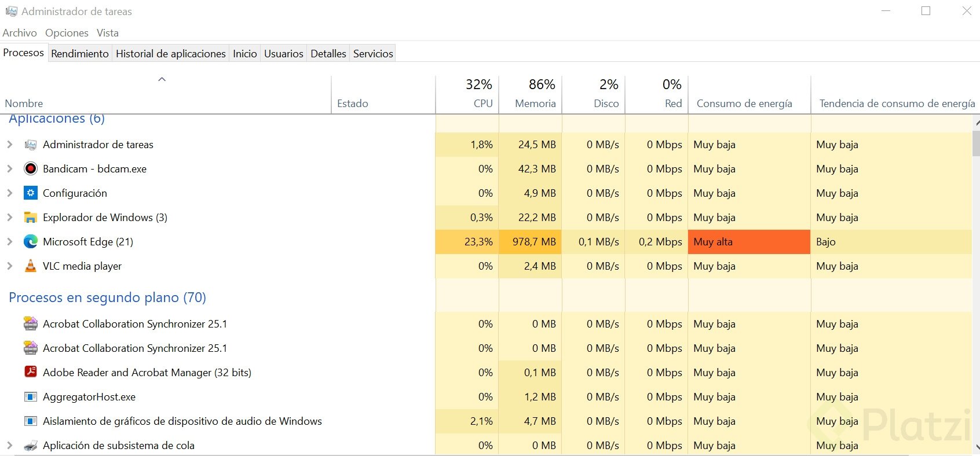Expand the Explorador de Windows group
Viewport: 980px width, 456px height.
tap(9, 218)
